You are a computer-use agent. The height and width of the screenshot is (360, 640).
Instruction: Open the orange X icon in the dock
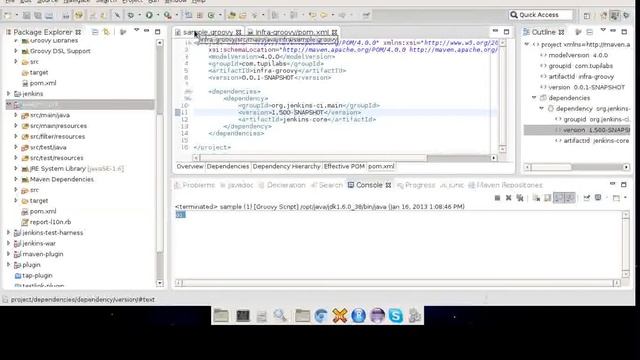click(x=339, y=316)
